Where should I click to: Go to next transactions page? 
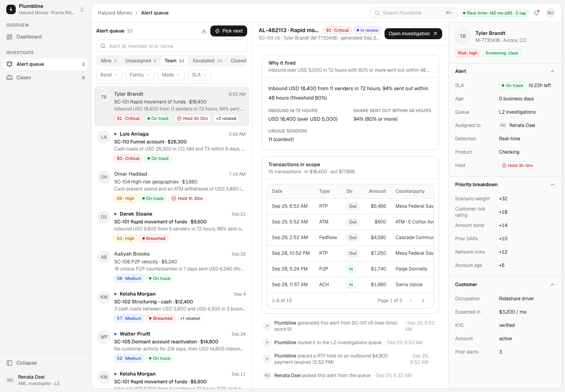pyautogui.click(x=423, y=301)
